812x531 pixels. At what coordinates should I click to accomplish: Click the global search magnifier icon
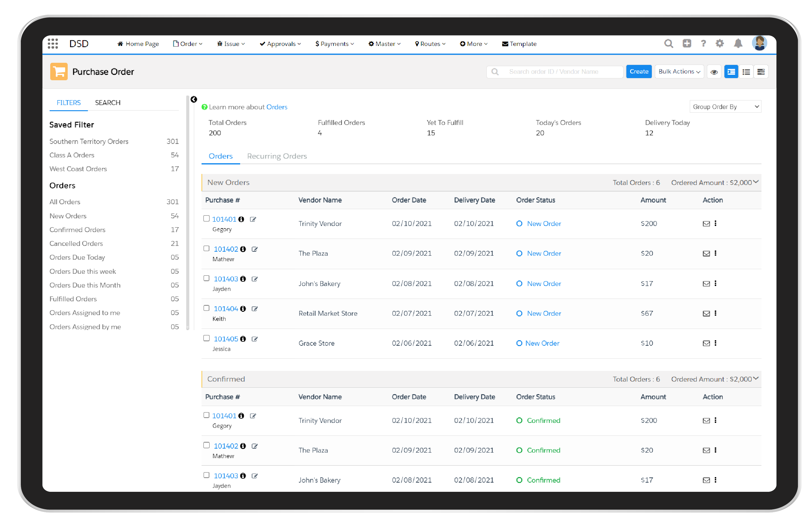tap(669, 44)
